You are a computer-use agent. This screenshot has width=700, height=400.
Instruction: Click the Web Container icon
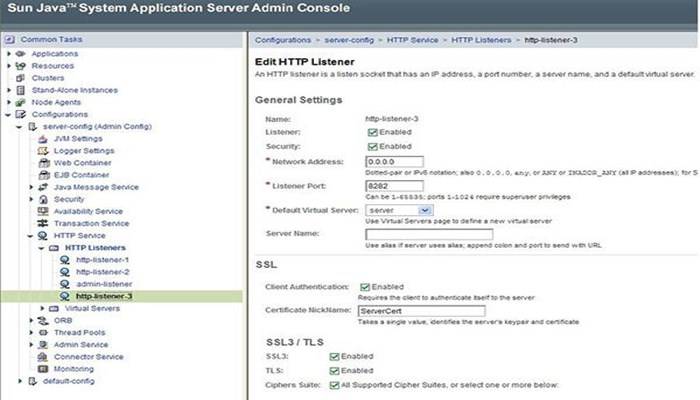(42, 162)
